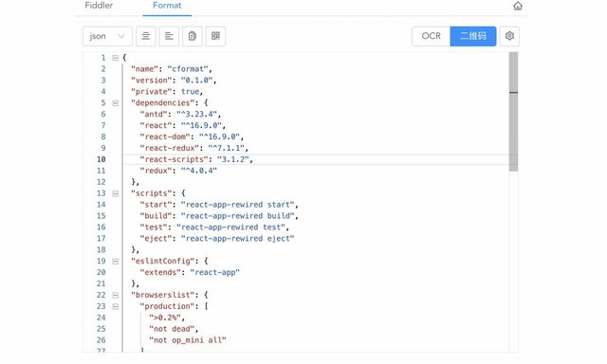Select the Format tab
607x364 pixels.
[x=167, y=6]
